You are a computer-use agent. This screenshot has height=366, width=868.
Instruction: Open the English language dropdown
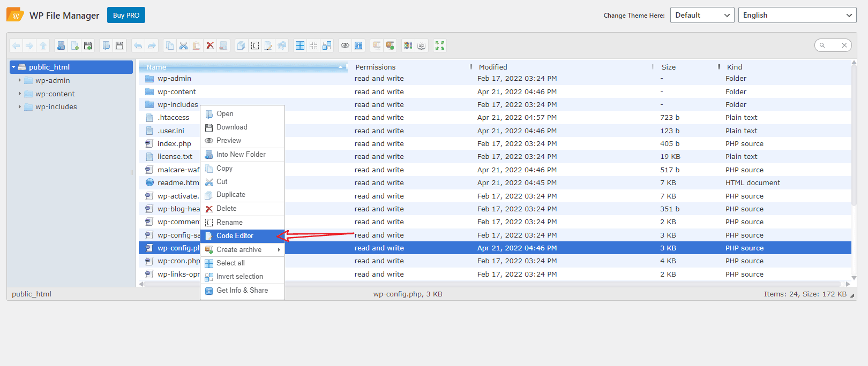797,15
